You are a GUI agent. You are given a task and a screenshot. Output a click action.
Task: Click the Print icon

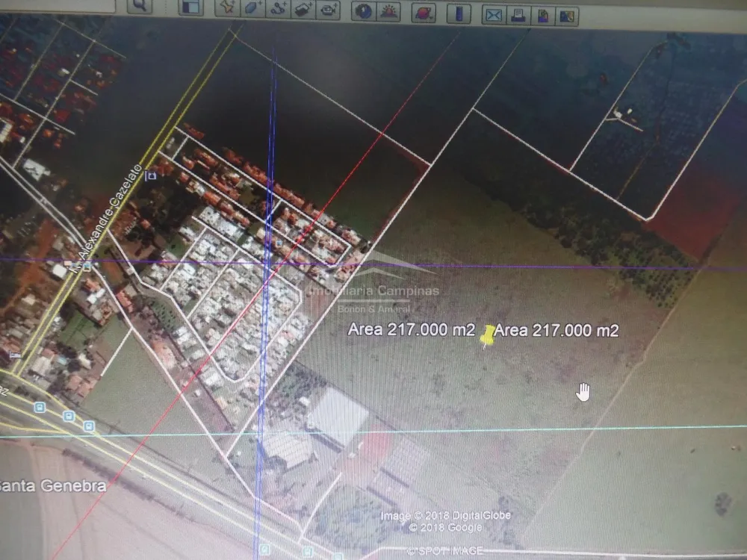(518, 16)
